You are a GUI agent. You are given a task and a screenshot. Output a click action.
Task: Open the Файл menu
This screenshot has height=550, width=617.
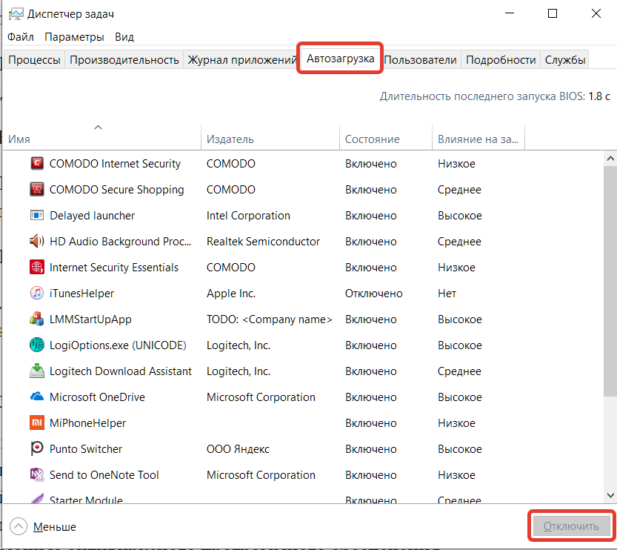[x=20, y=37]
